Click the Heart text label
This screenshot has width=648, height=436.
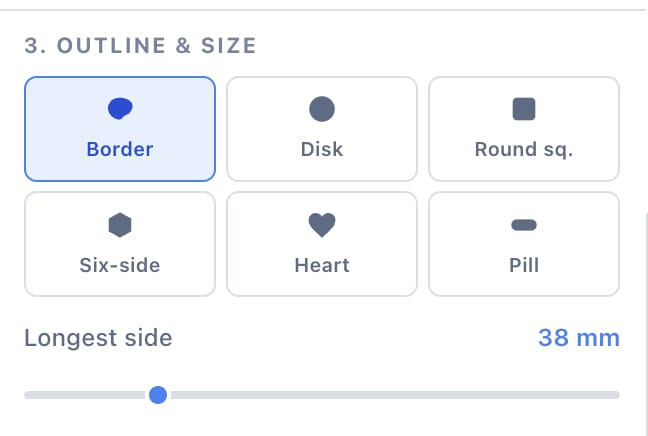322,265
